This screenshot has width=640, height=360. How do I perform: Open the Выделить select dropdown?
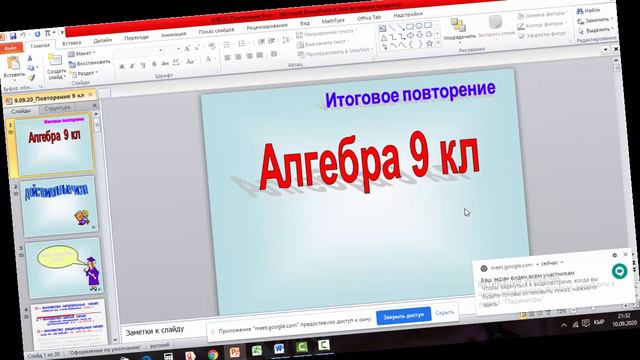(596, 31)
